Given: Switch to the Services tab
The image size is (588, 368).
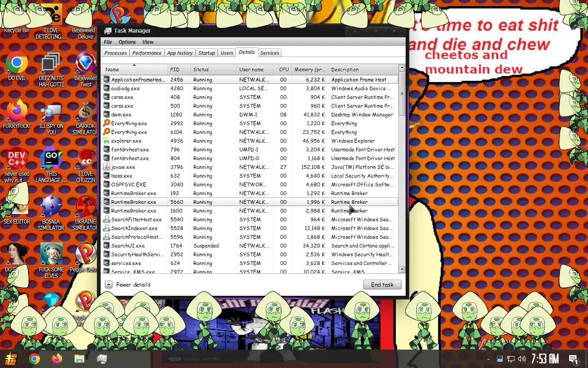Looking at the screenshot, I should pos(270,53).
